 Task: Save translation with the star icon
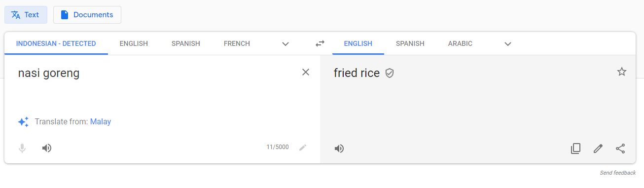pos(622,72)
